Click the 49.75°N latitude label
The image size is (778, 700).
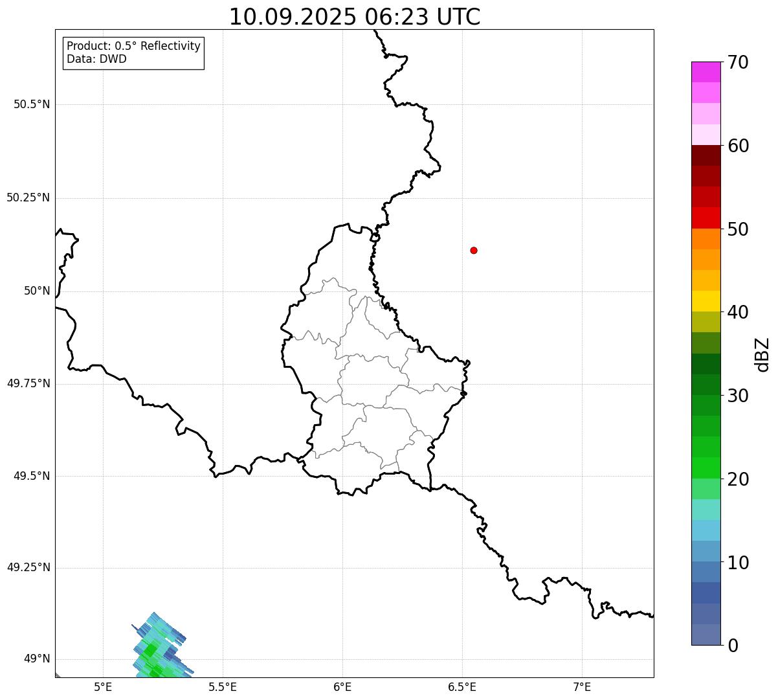coord(28,383)
